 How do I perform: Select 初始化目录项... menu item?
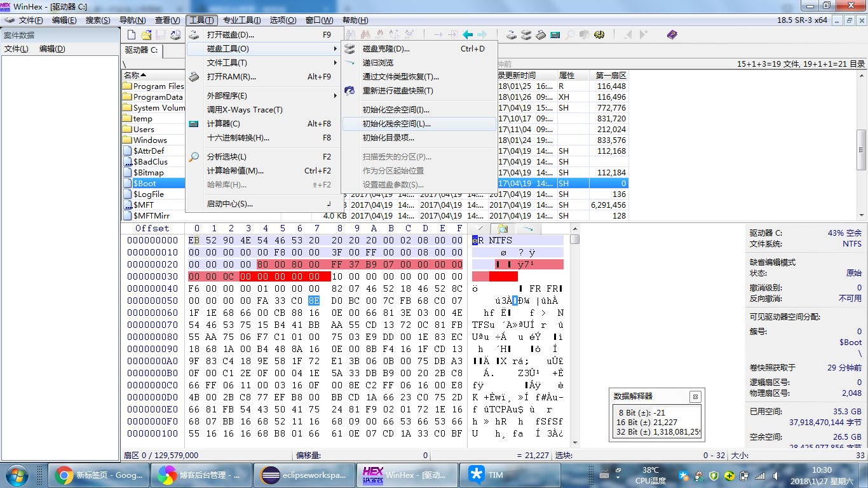419,138
